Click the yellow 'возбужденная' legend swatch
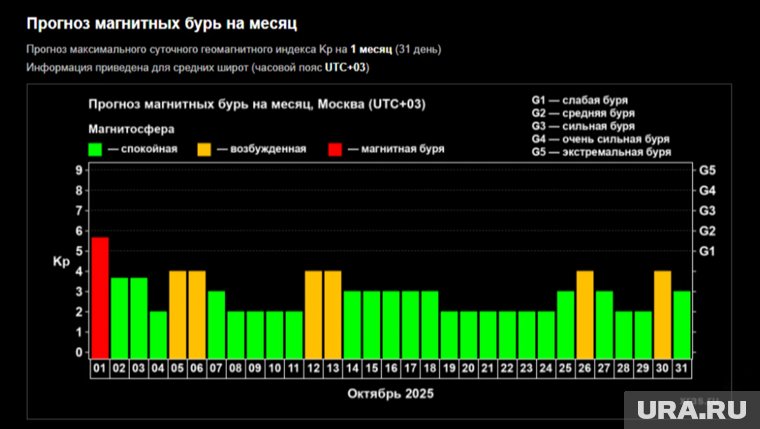 203,149
